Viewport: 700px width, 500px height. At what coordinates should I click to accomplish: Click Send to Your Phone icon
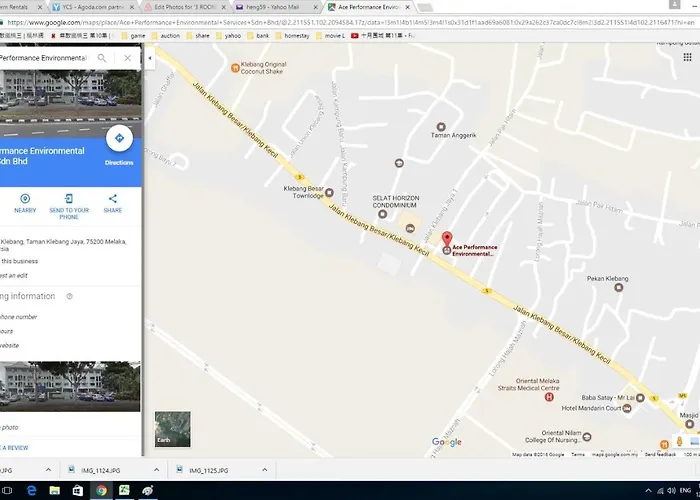point(69,199)
